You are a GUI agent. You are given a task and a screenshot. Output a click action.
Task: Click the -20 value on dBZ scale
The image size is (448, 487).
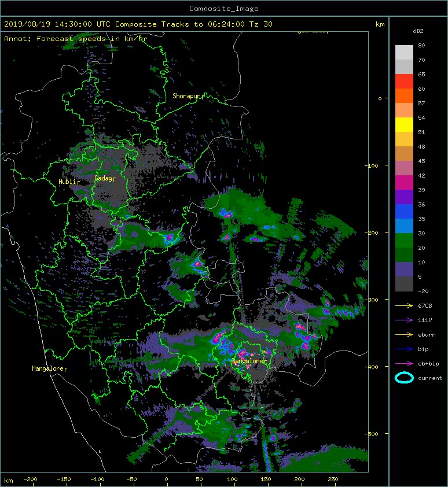click(423, 291)
